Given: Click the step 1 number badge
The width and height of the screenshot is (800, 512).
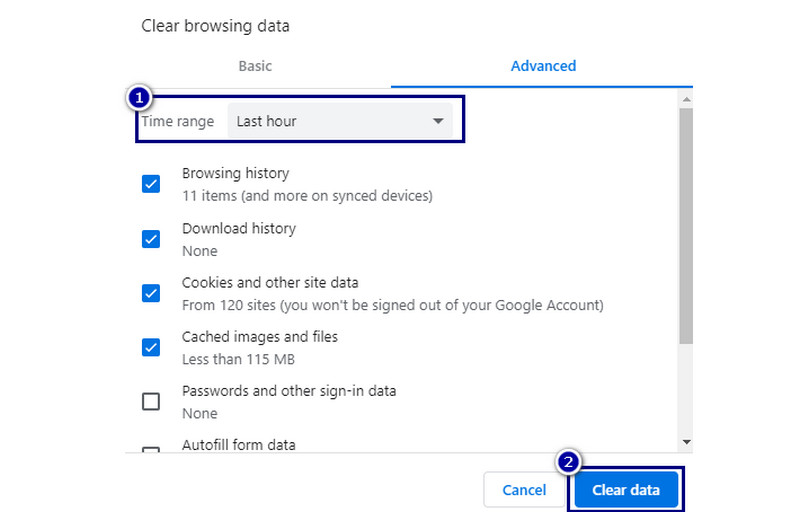Looking at the screenshot, I should [x=140, y=98].
